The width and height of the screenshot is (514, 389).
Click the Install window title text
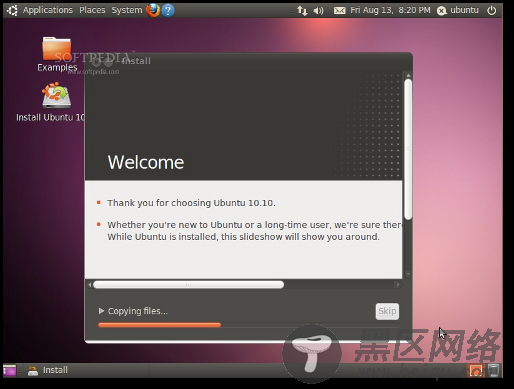[x=136, y=61]
